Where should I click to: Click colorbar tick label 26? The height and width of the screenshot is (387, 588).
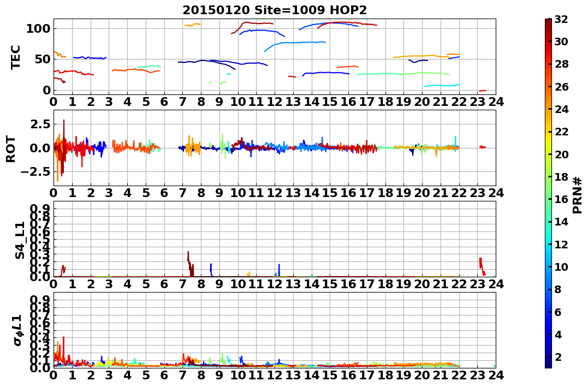point(561,87)
